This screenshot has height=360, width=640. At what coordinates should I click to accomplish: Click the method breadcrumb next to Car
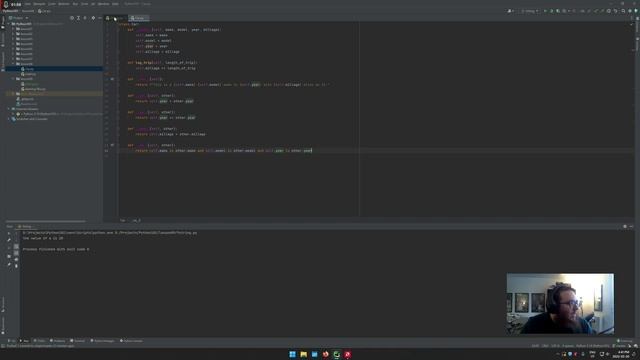136,220
